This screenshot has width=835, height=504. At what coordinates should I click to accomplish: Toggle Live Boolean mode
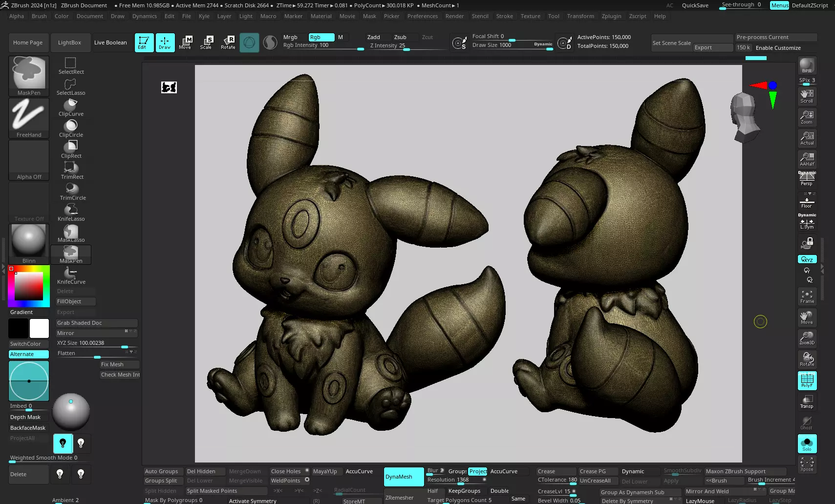[110, 42]
